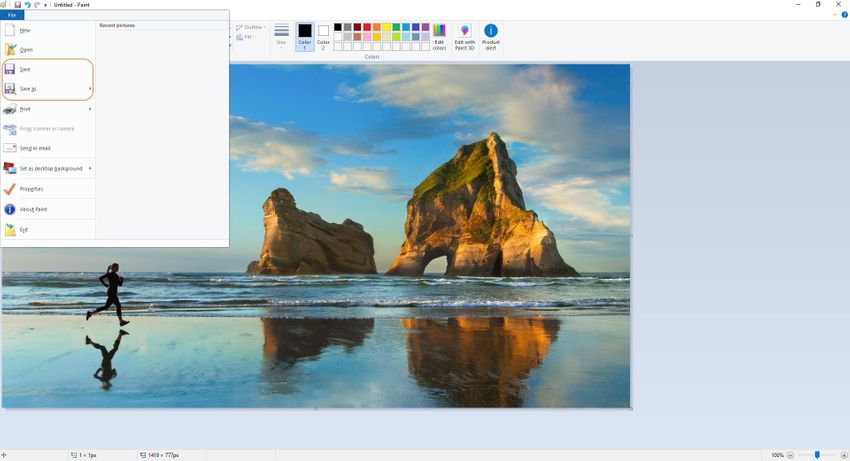Click the Undo arrow in title bar
This screenshot has height=461, width=850.
(27, 5)
